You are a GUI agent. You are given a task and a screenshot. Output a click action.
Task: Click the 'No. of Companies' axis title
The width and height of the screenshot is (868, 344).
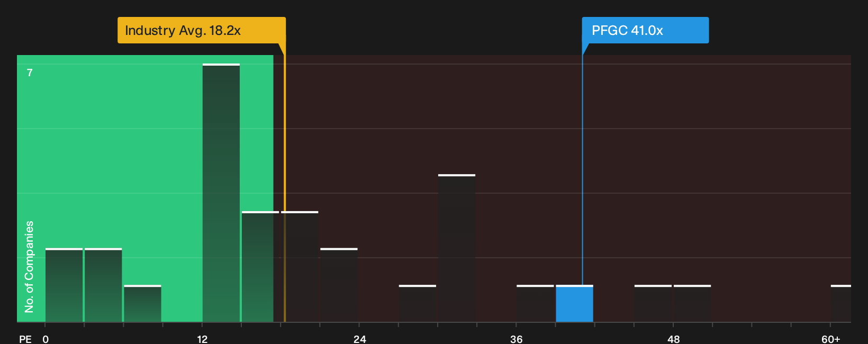coord(29,267)
